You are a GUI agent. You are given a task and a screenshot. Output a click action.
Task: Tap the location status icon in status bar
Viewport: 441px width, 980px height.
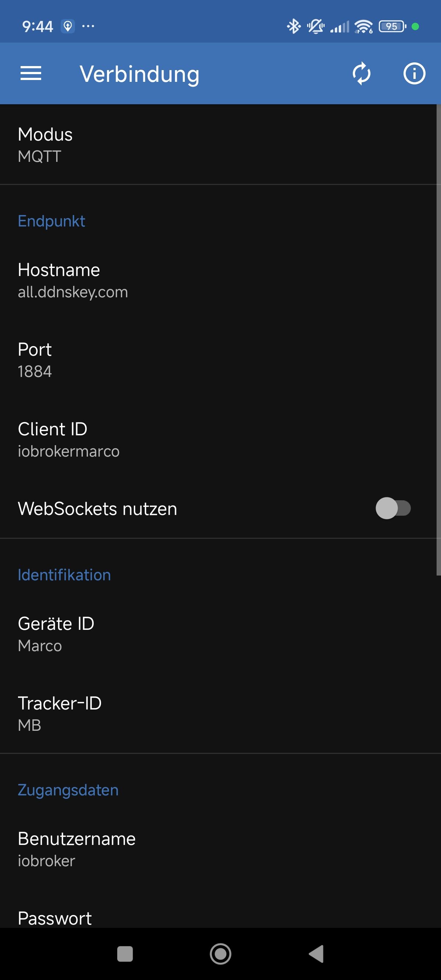[x=68, y=26]
